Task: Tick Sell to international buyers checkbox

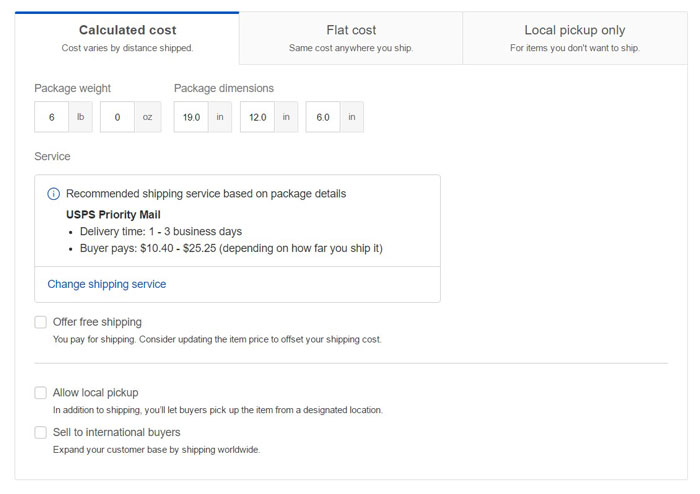Action: [x=41, y=432]
